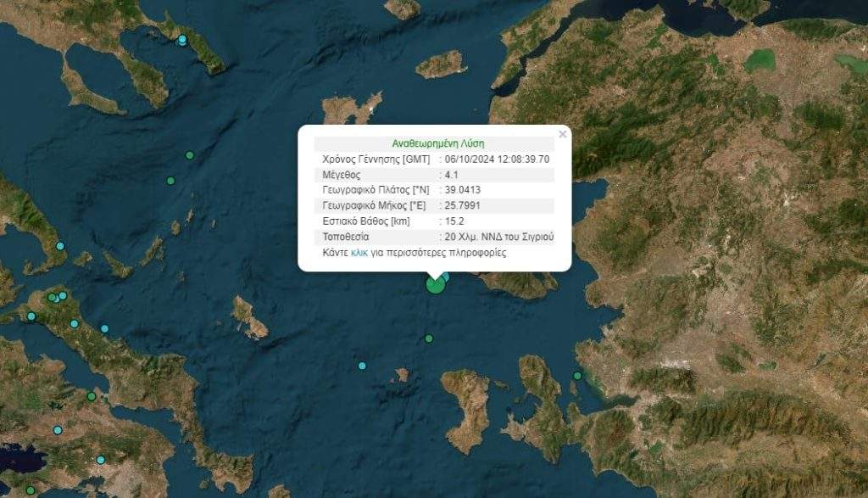Viewport: 868px width, 498px height.
Task: Select lower green marker in open north Aegean
Action: 171,181
